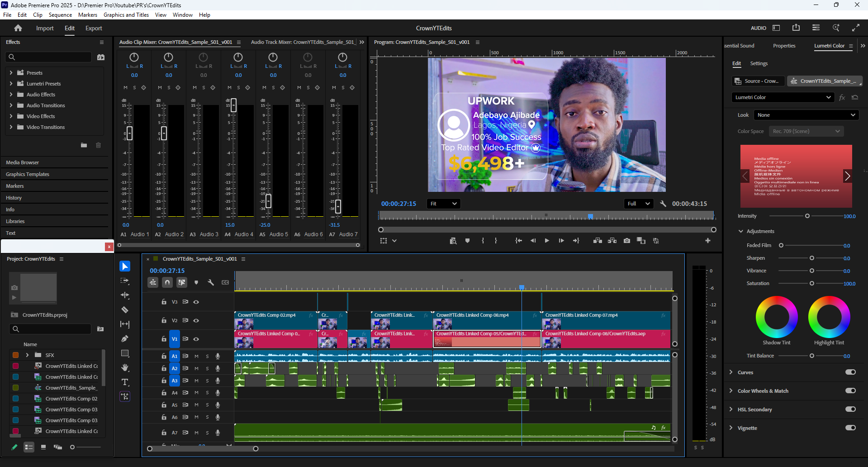The width and height of the screenshot is (868, 467).
Task: Click the Lift button
Action: (598, 241)
